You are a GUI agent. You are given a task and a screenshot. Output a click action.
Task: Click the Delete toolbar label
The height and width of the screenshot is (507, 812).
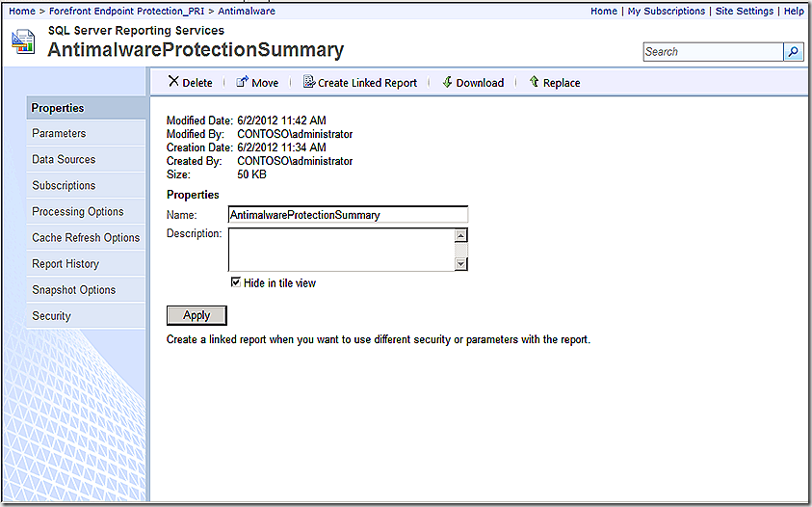197,83
